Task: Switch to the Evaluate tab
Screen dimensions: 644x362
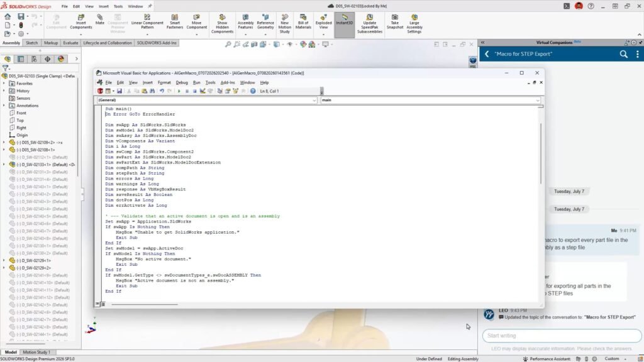Action: [70, 43]
